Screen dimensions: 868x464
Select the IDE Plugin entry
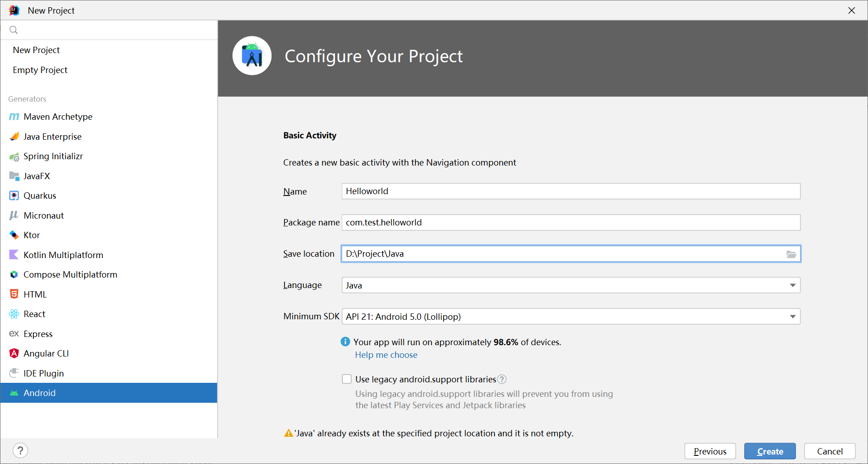(109, 373)
